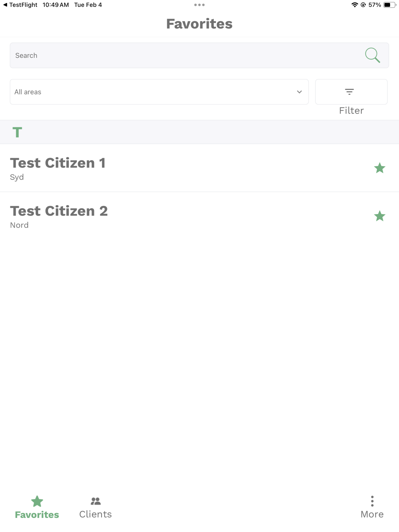Open Test Citizen 1 entry

(199, 168)
